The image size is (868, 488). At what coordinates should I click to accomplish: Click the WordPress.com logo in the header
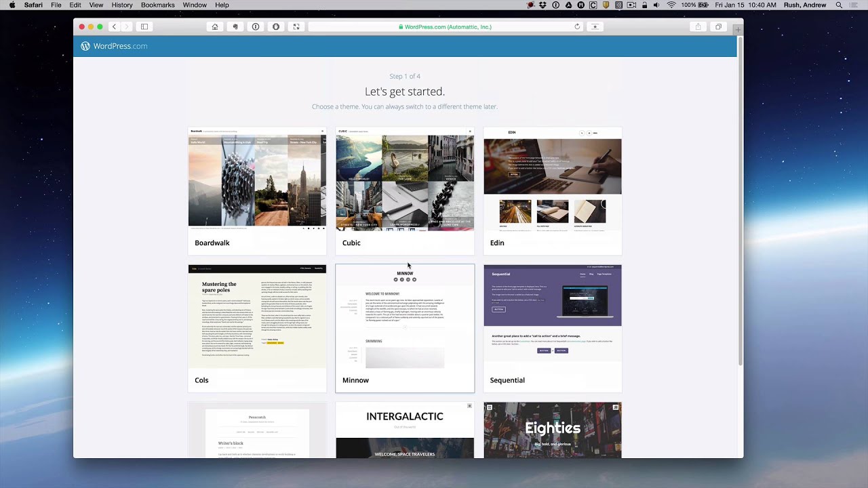(x=114, y=46)
